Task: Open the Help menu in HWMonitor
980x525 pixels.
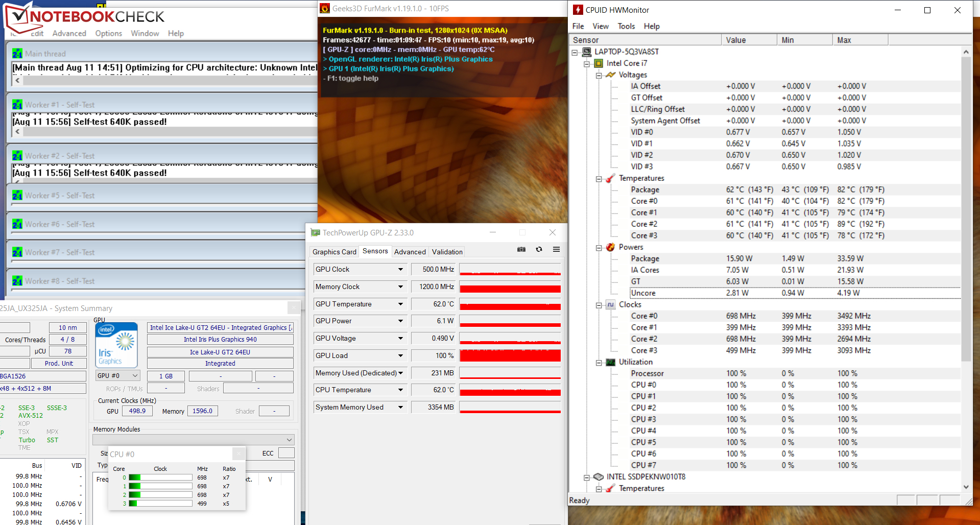Action: 652,26
